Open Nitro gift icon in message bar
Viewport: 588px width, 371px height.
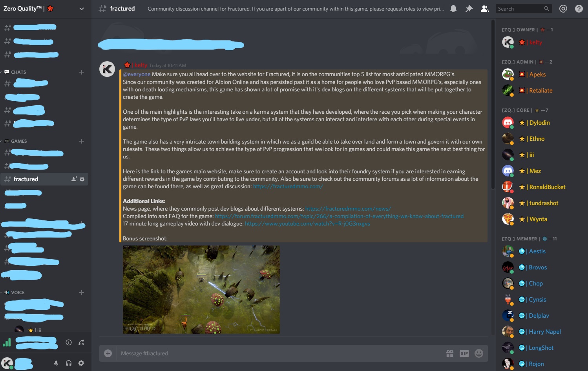coord(450,353)
